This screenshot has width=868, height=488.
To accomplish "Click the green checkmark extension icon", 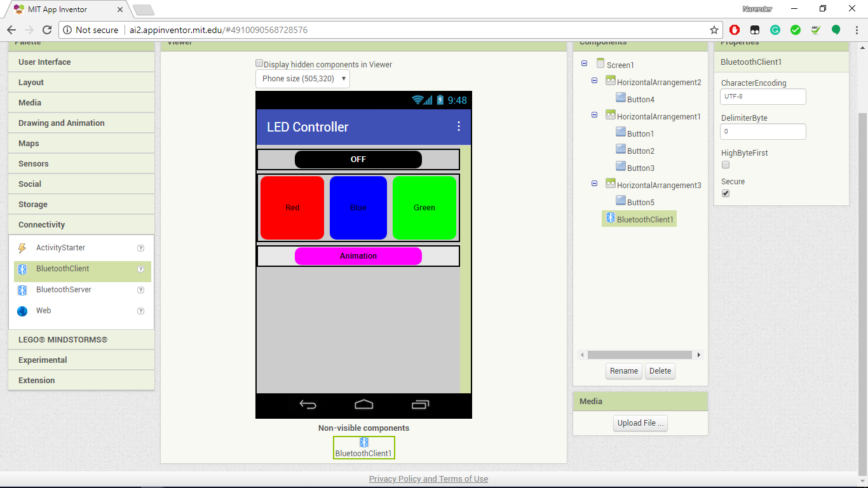I will click(x=796, y=30).
